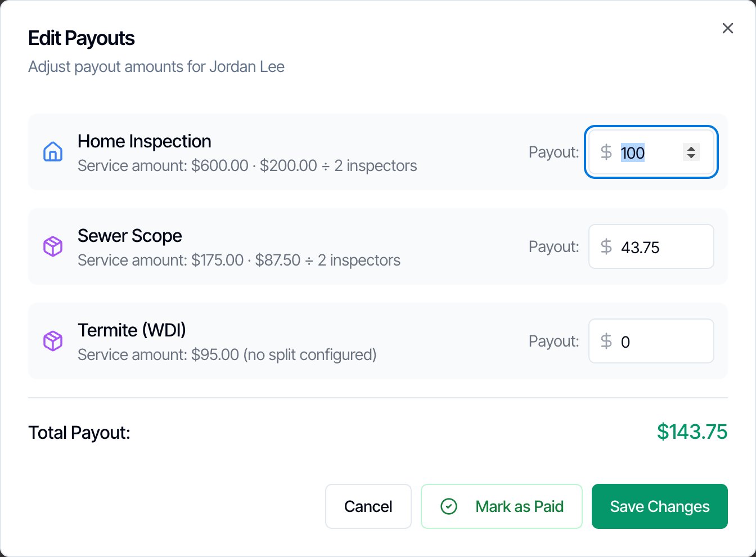Click the Home Inspection title
This screenshot has height=557, width=756.
145,141
